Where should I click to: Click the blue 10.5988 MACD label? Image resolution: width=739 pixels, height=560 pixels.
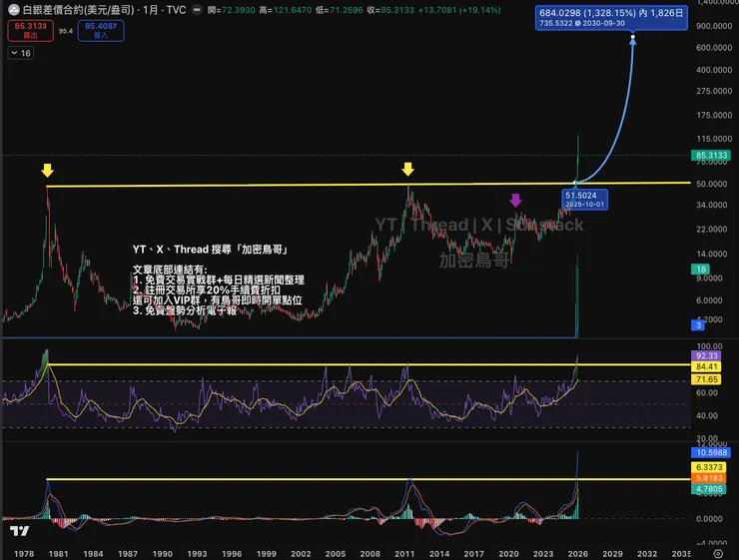(x=711, y=452)
